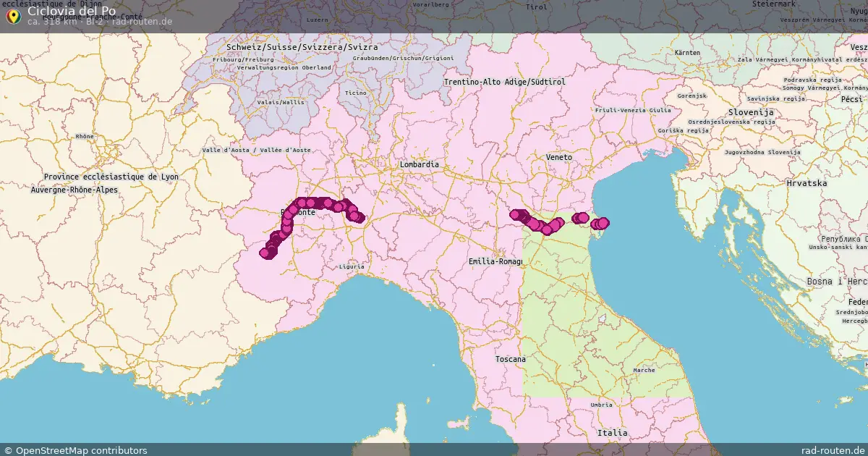
Task: Click the Savinjska regija label
Action: click(775, 98)
